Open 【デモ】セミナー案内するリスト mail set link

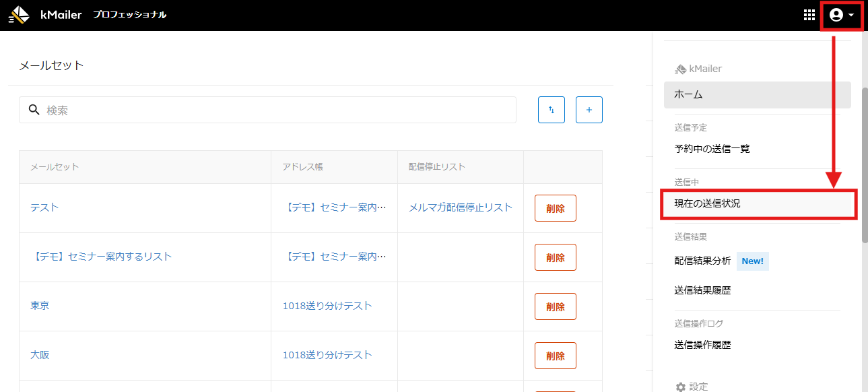[x=101, y=257]
